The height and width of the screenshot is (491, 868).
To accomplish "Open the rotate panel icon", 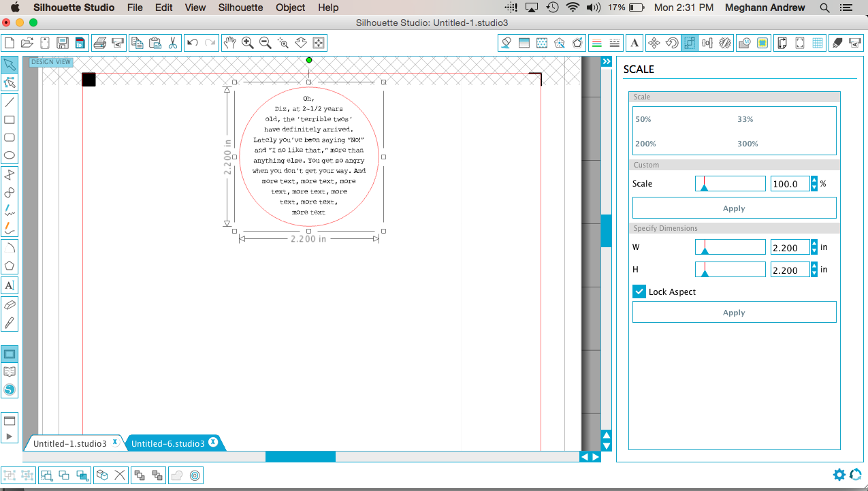I will click(672, 43).
